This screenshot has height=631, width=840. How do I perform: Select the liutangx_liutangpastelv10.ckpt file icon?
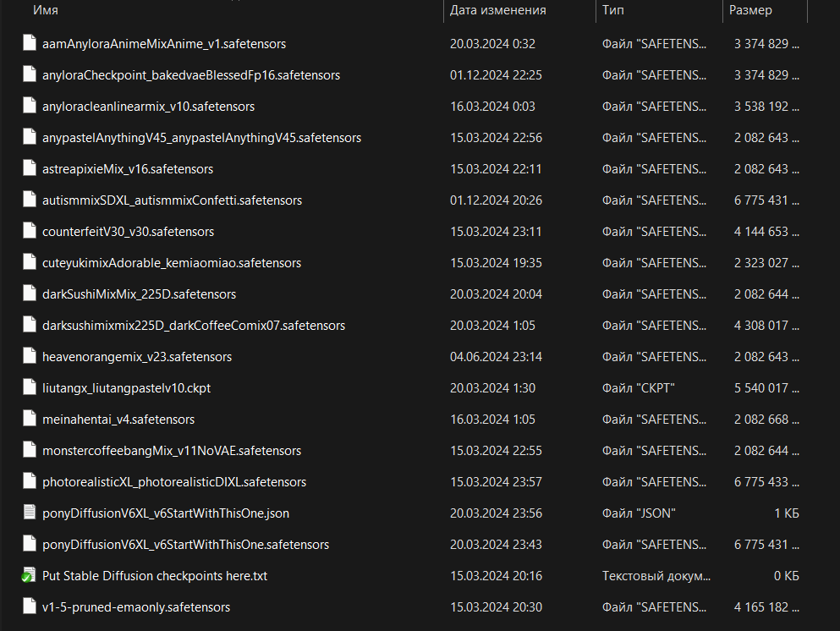(x=30, y=387)
